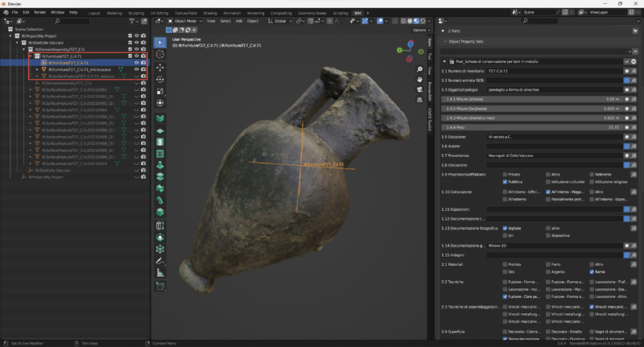Open the Render menu
This screenshot has width=644, height=347.
(x=39, y=13)
